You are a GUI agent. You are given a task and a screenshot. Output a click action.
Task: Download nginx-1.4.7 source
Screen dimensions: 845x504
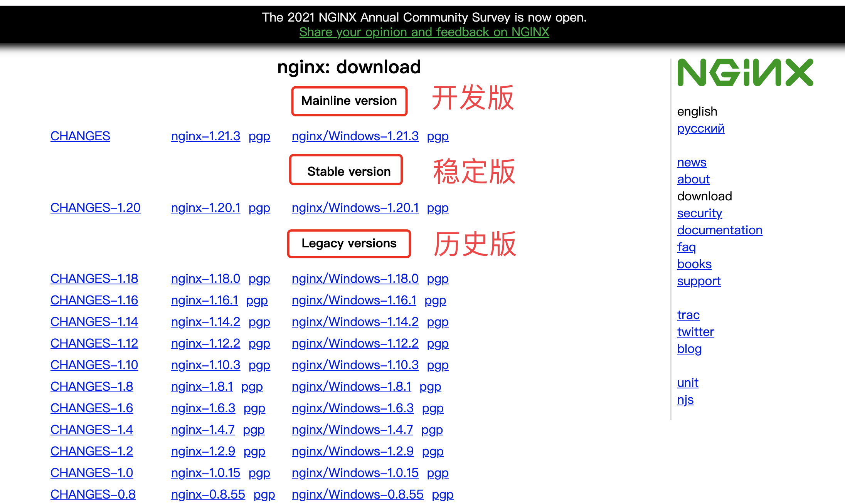[x=203, y=430]
